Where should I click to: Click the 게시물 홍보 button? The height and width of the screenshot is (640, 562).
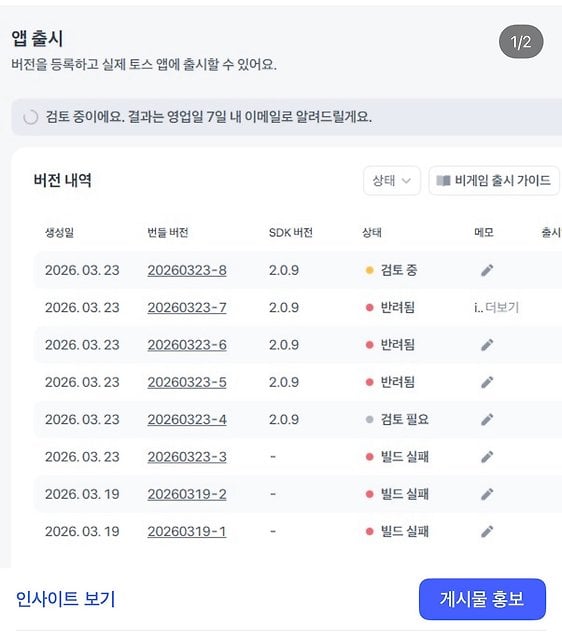(x=482, y=599)
